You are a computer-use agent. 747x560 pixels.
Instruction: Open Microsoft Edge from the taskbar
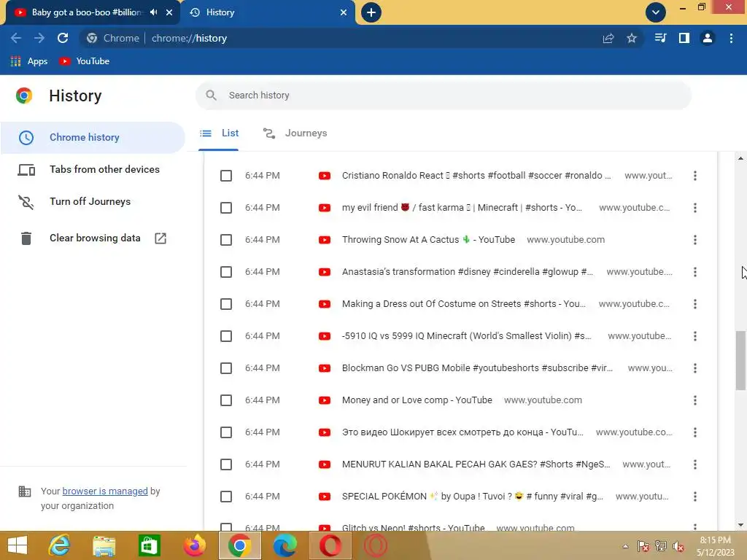pos(285,545)
